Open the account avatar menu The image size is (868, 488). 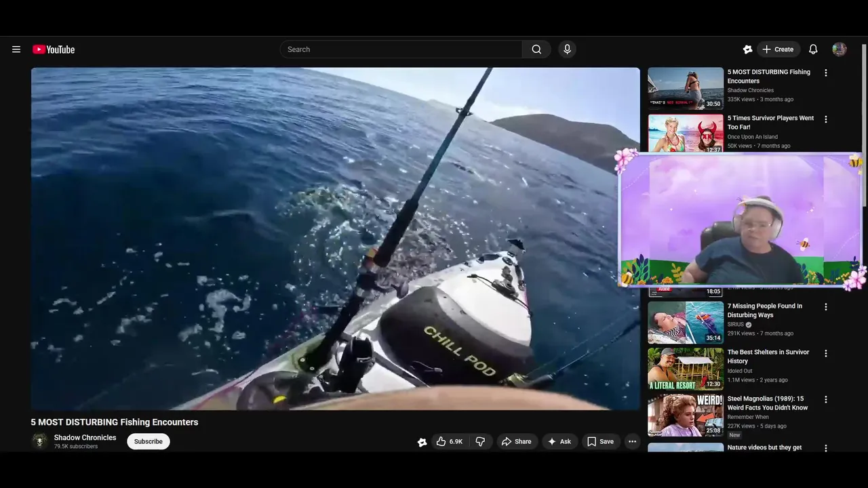pyautogui.click(x=840, y=49)
